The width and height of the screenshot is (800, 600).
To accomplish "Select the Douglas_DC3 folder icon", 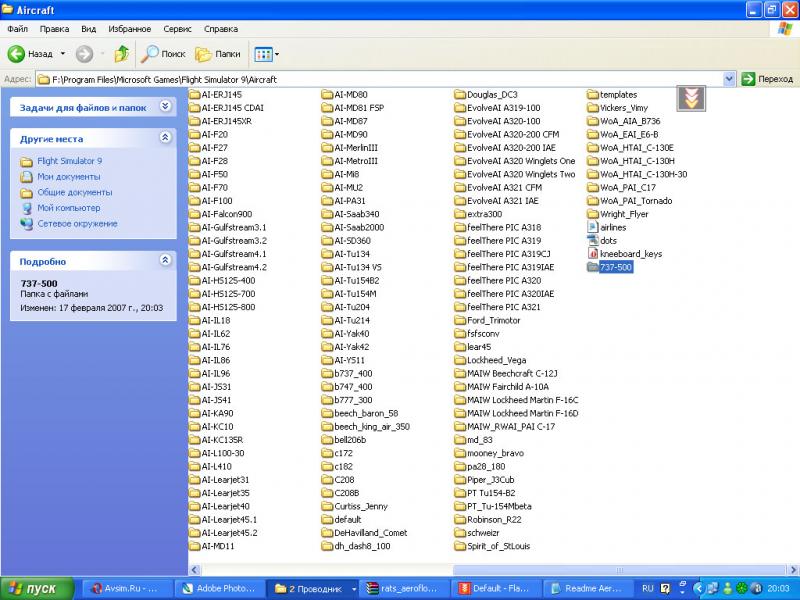I will [x=460, y=94].
